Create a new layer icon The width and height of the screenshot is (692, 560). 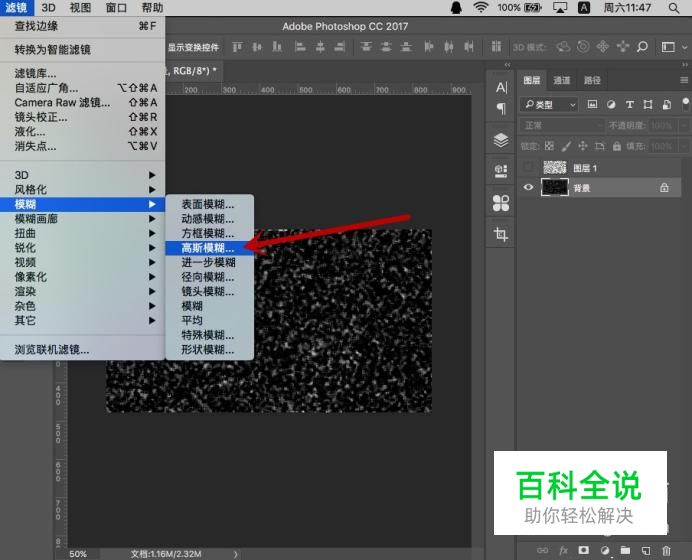point(646,550)
